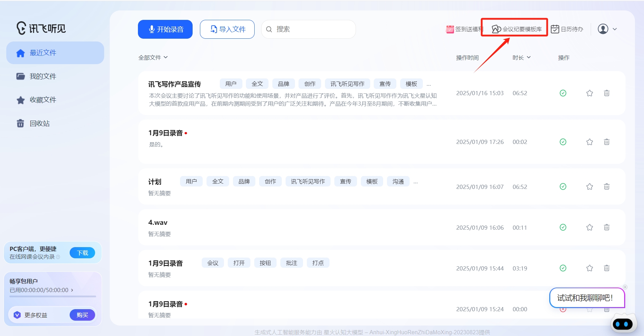
Task: Click the search magnifier icon
Action: [269, 29]
